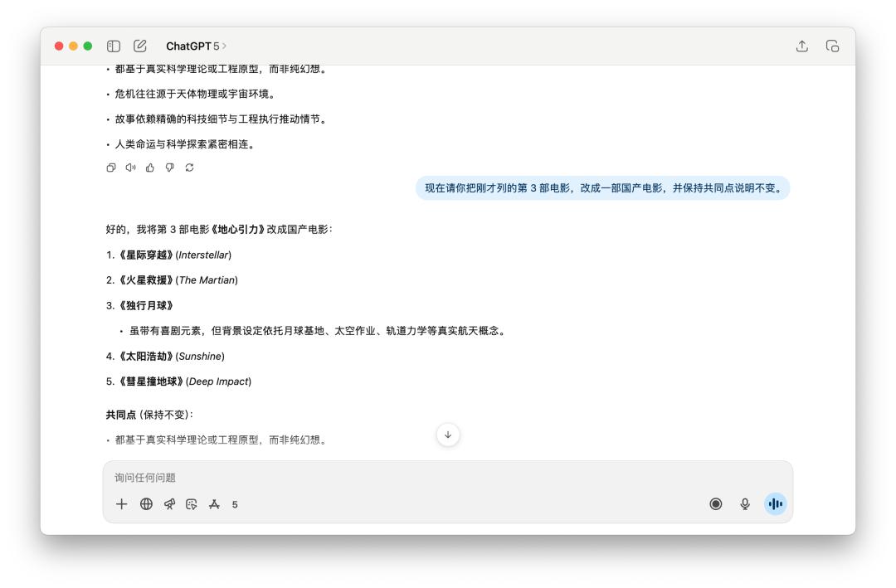The width and height of the screenshot is (896, 588).
Task: Open the apps connector icon
Action: [x=214, y=504]
